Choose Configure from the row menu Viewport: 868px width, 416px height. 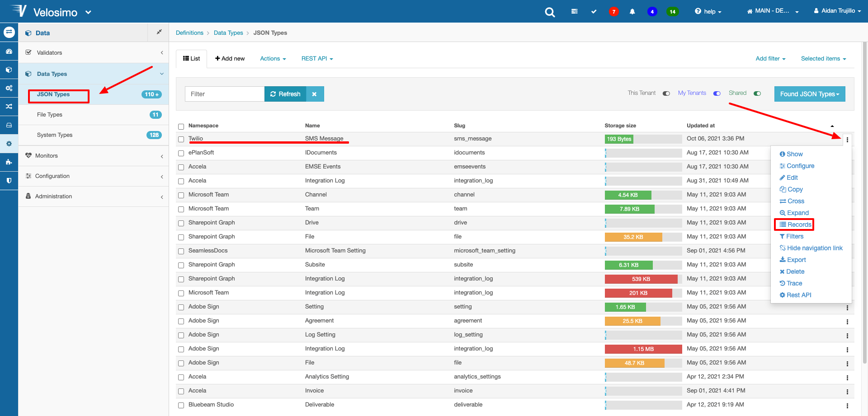click(797, 166)
